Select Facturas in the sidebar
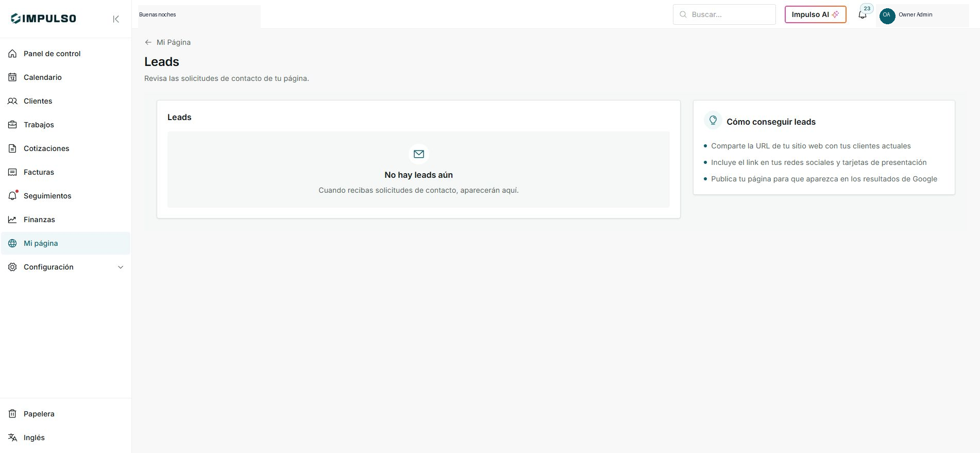 (x=65, y=172)
